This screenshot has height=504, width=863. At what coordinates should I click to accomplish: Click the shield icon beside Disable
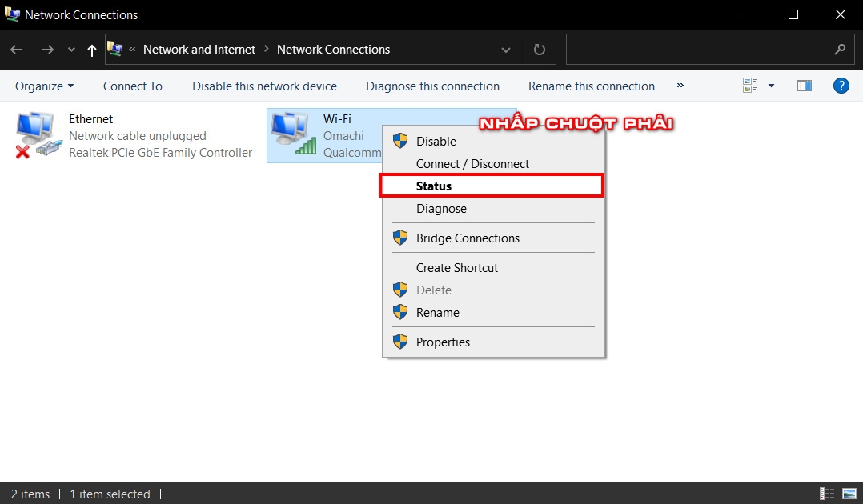point(400,141)
